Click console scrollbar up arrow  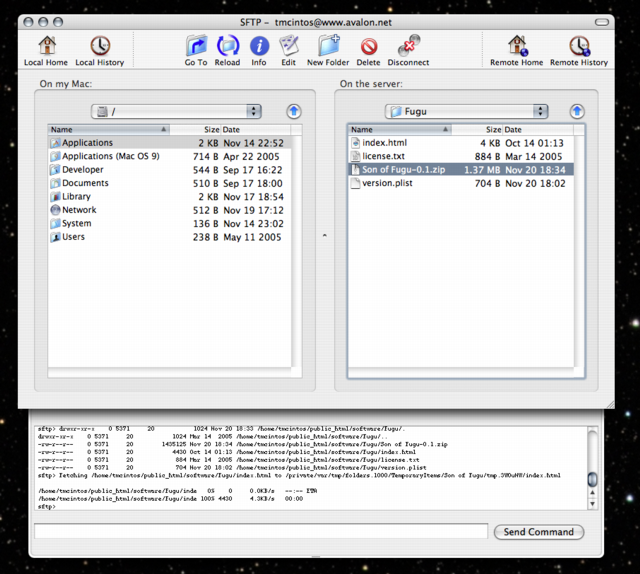592,493
